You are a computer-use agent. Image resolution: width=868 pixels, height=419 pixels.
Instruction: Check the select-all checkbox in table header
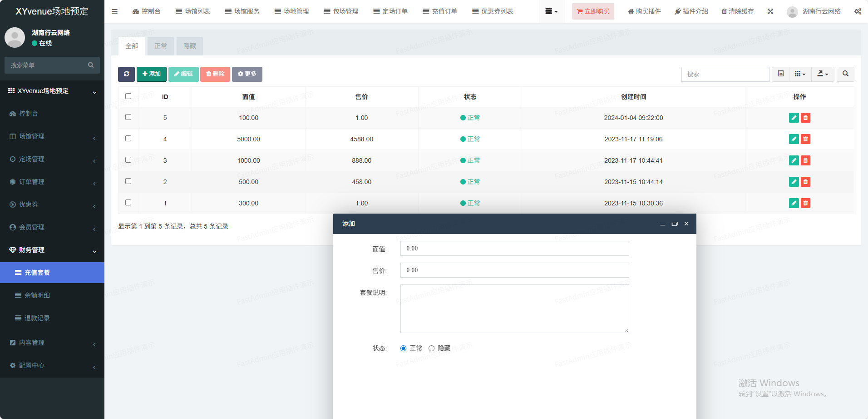(x=128, y=96)
